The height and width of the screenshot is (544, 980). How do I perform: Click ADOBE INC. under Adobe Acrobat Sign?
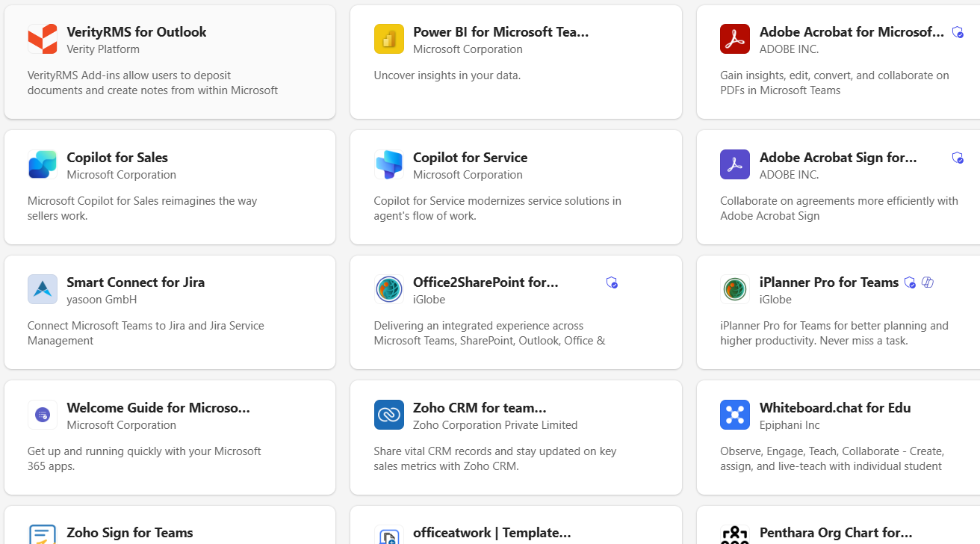click(789, 175)
